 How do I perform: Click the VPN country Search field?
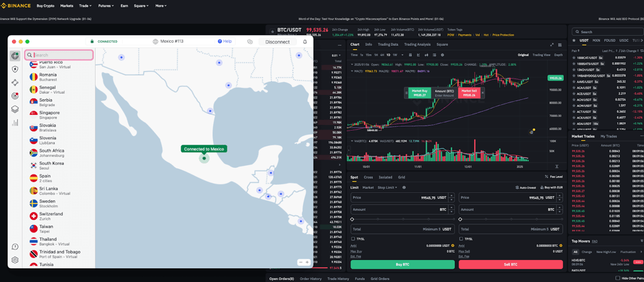coord(59,55)
